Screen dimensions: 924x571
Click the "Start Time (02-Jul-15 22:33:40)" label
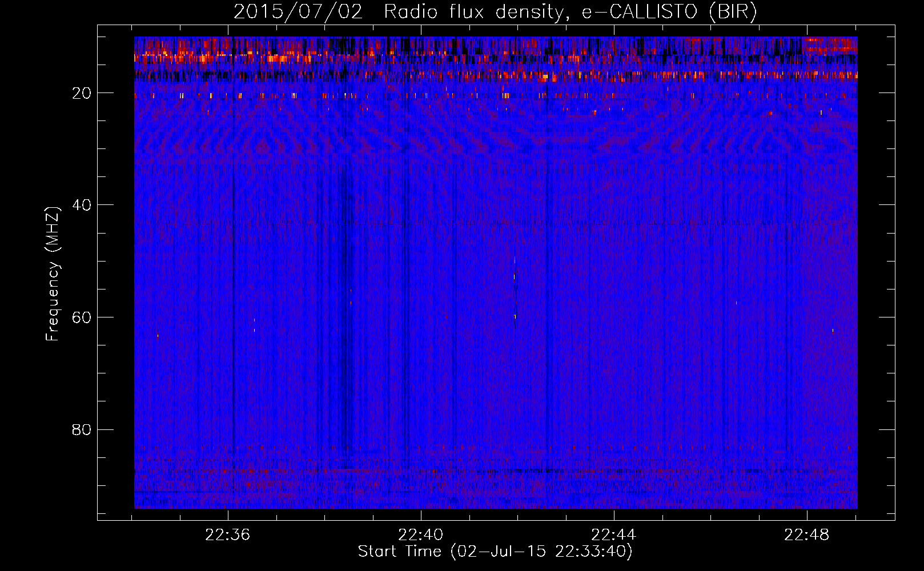[x=495, y=552]
